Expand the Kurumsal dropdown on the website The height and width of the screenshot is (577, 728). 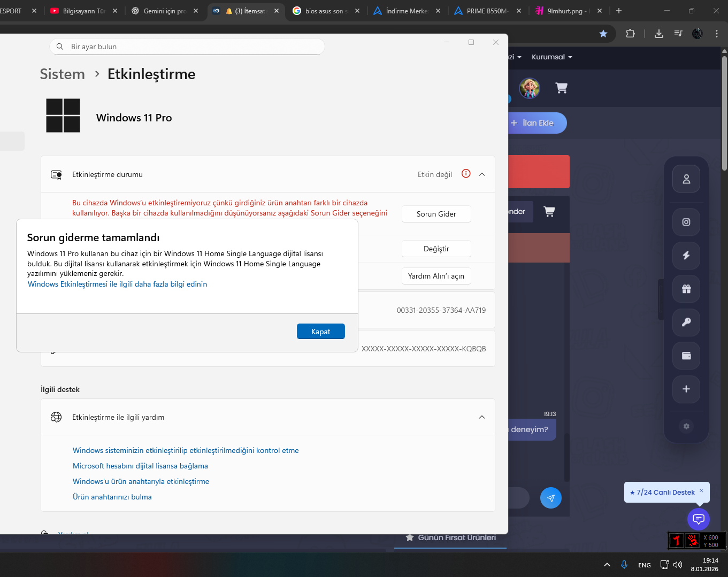click(552, 57)
